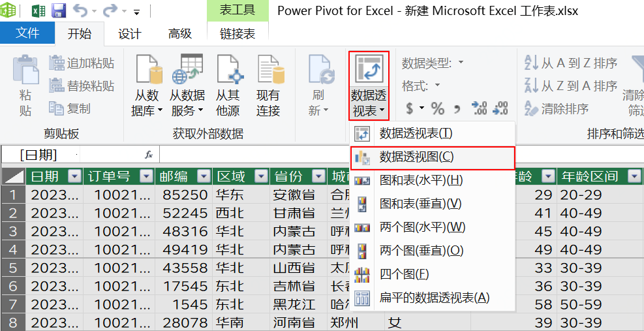Select 两个图(垂直)(O) menu item
This screenshot has height=331, width=644.
click(433, 251)
